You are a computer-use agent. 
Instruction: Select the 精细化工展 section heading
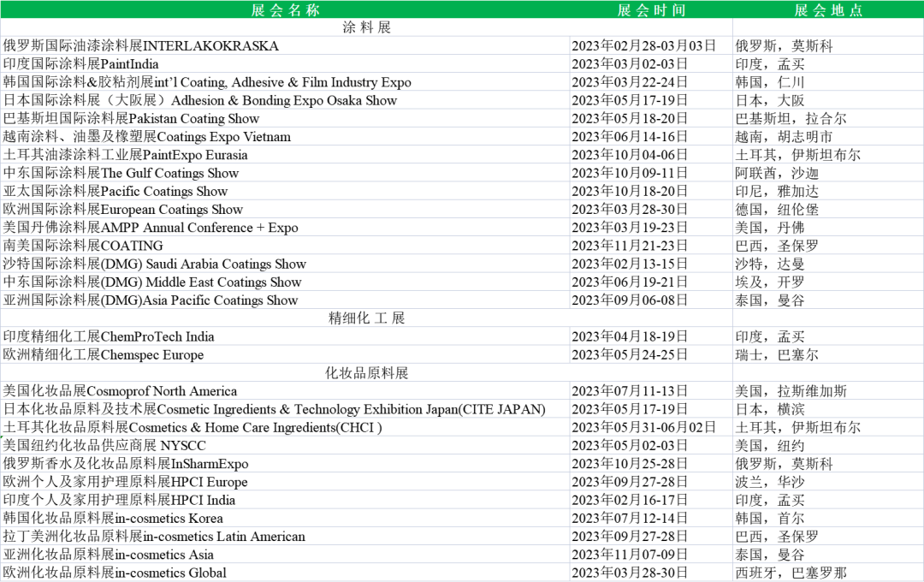(x=366, y=318)
